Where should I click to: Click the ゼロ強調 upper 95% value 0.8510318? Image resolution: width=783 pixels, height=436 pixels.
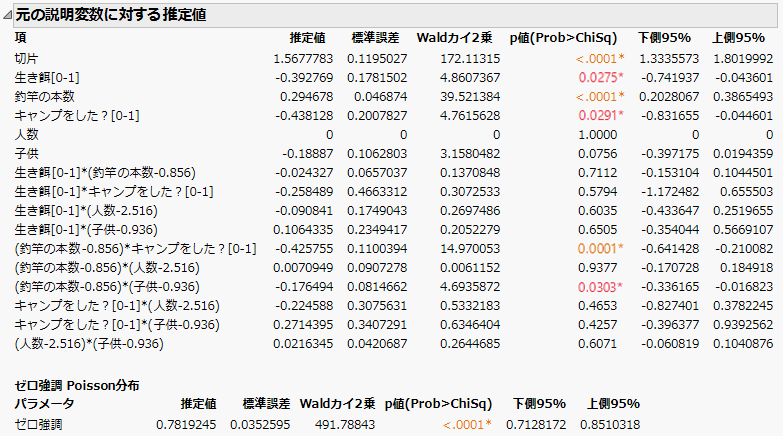point(610,425)
